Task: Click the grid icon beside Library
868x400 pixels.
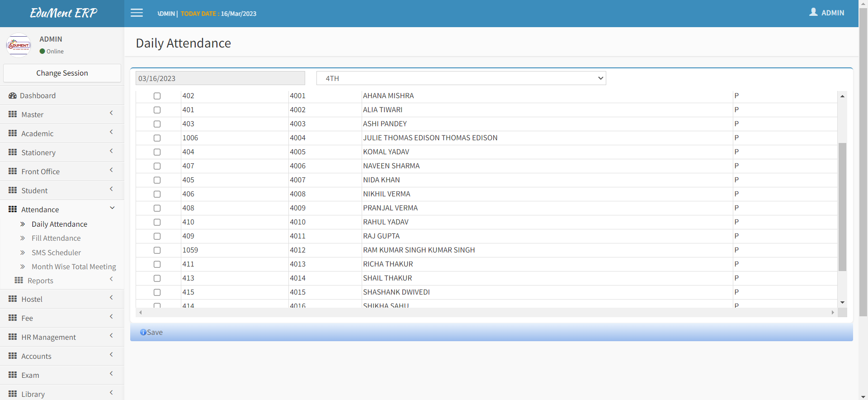Action: (x=13, y=394)
